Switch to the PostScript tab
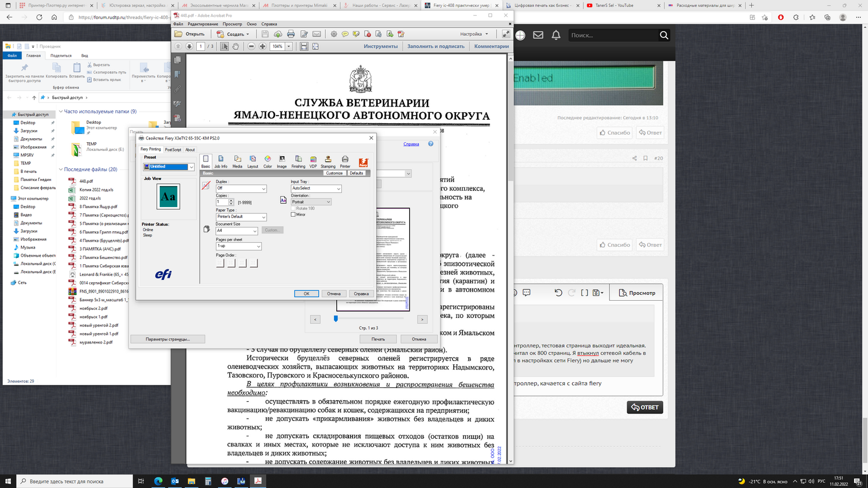The height and width of the screenshot is (488, 868). (x=173, y=150)
